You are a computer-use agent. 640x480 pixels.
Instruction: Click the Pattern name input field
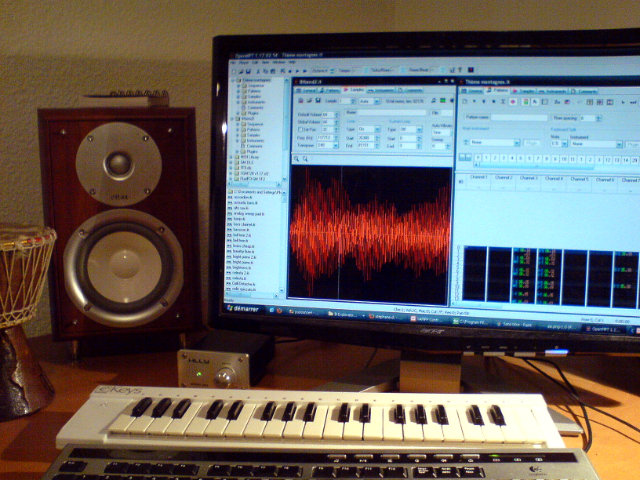519,118
